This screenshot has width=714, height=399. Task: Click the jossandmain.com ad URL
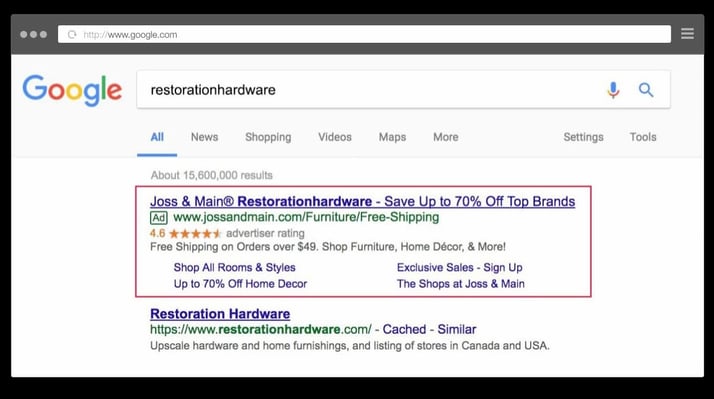click(x=306, y=217)
